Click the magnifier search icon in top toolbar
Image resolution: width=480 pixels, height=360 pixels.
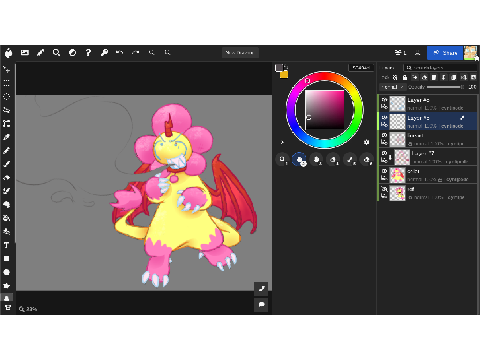pyautogui.click(x=56, y=53)
